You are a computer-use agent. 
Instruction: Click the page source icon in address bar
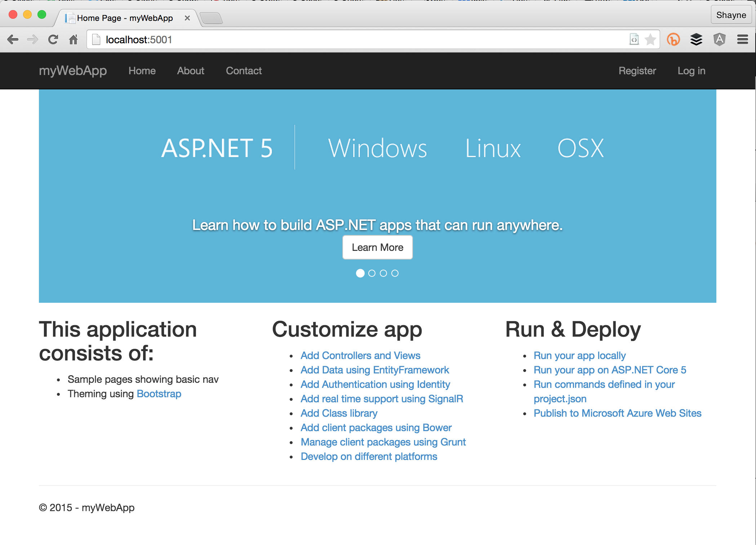coord(634,39)
